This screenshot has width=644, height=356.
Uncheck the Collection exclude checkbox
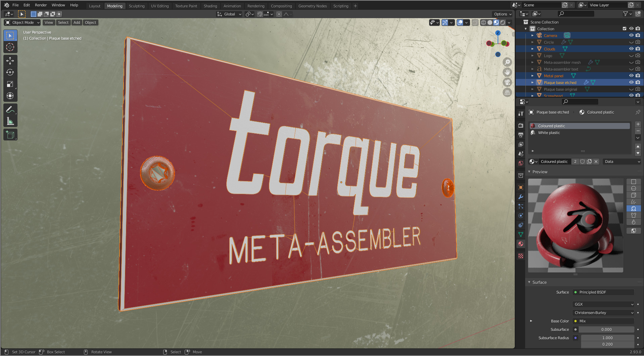click(x=625, y=29)
